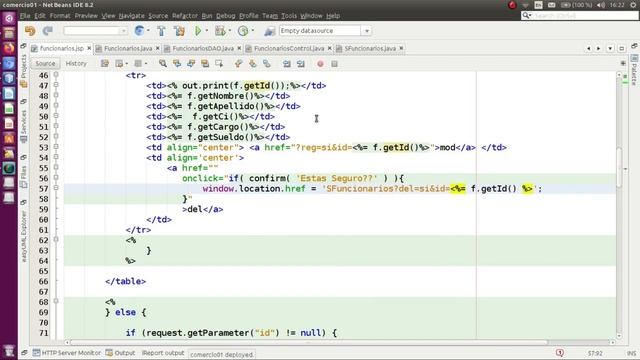This screenshot has height=360, width=640.
Task: Switch to the FuncionariosControl.java tab
Action: (x=289, y=48)
